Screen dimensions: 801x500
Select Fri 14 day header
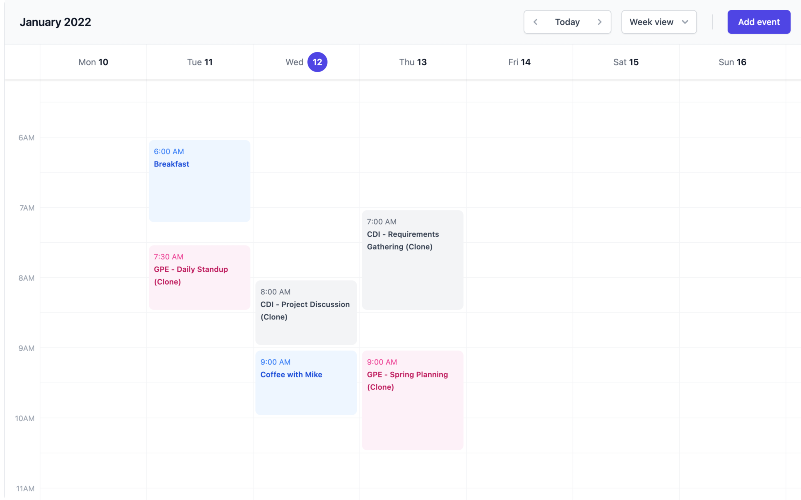(519, 62)
